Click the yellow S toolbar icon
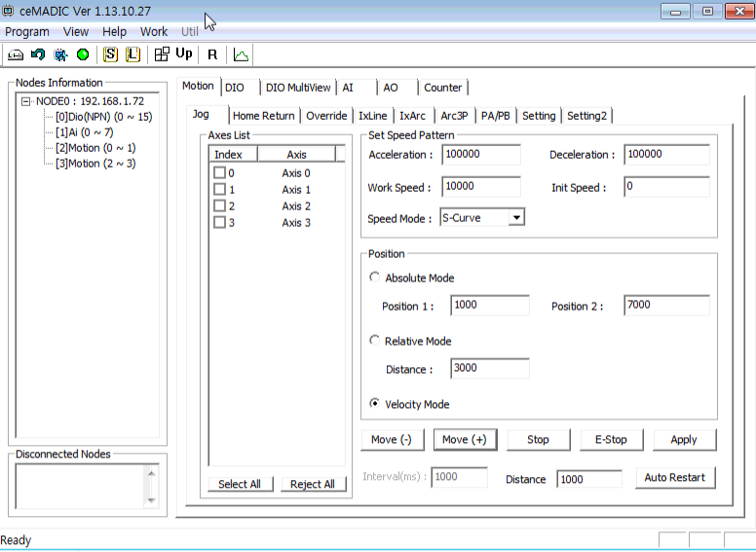756x552 pixels. click(x=110, y=55)
